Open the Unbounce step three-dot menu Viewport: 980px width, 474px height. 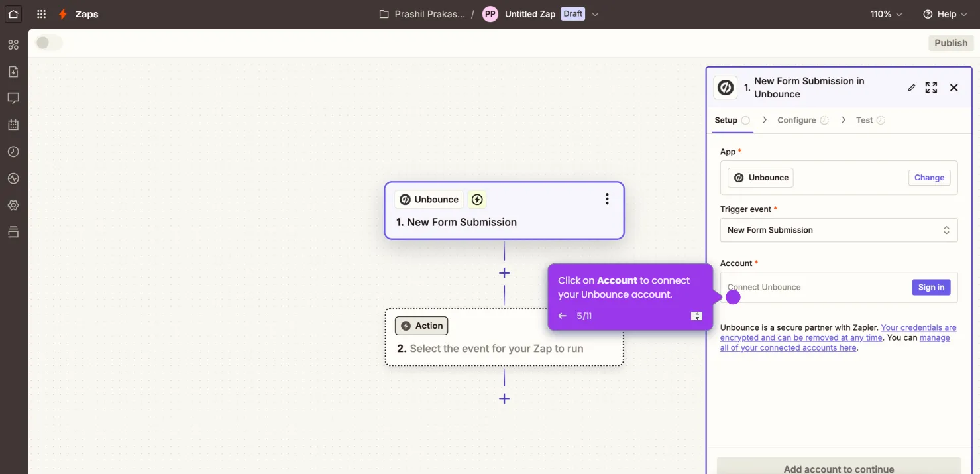607,199
